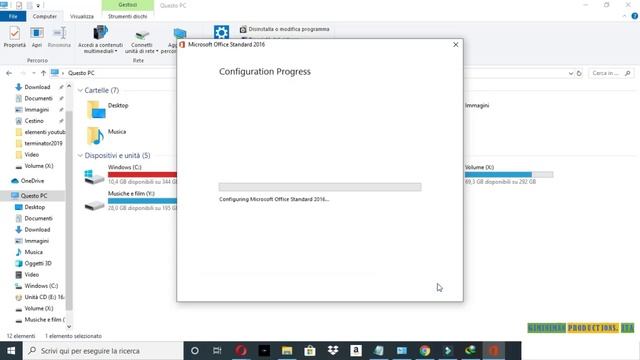Screen dimensions: 640x360
Task: Switch to the Computer ribbon tab
Action: [x=45, y=16]
